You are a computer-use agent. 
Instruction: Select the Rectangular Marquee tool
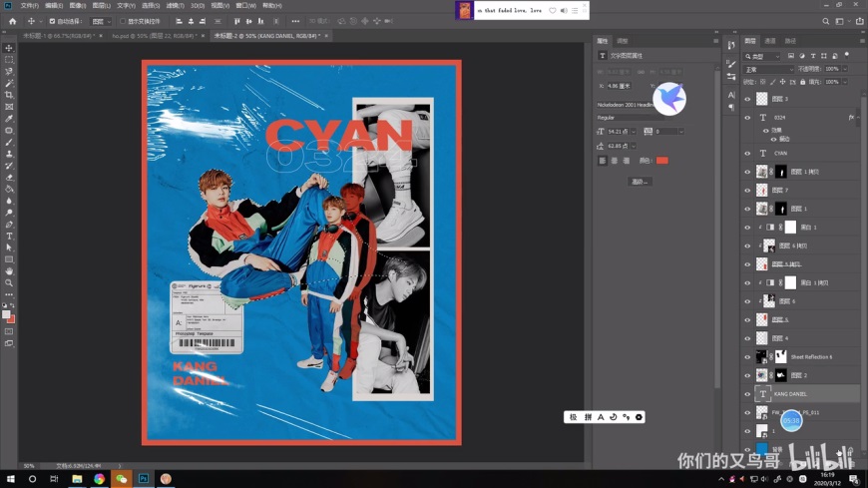point(9,59)
